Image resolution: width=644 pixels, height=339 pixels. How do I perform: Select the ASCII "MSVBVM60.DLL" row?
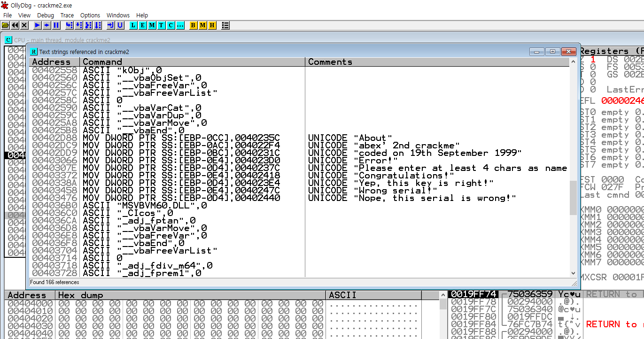point(299,206)
